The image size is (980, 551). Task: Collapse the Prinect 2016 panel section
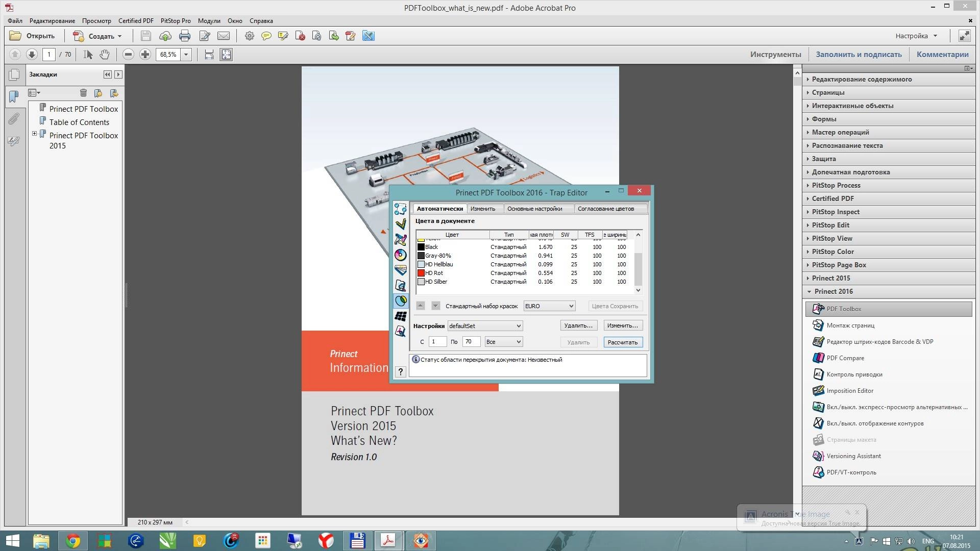tap(810, 292)
